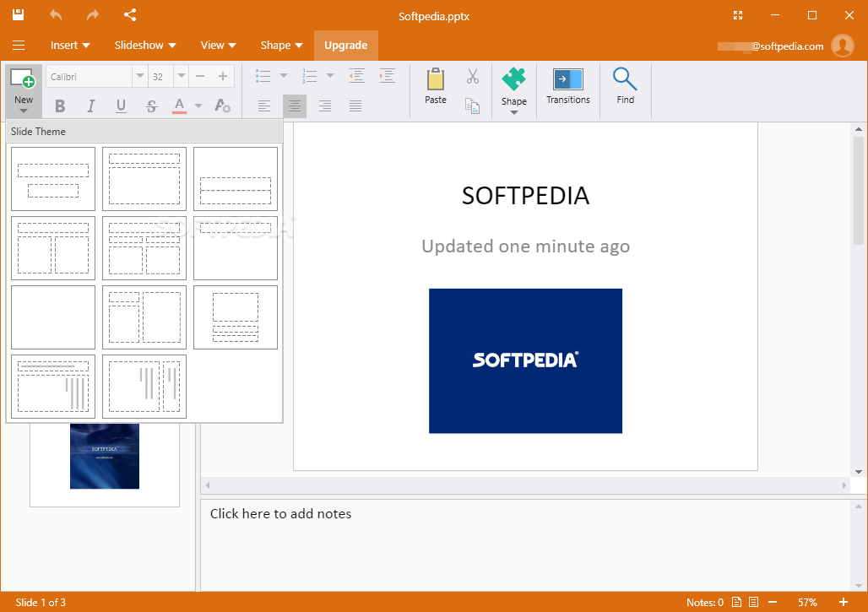This screenshot has height=612, width=868.
Task: Paste from clipboard
Action: coord(436,86)
